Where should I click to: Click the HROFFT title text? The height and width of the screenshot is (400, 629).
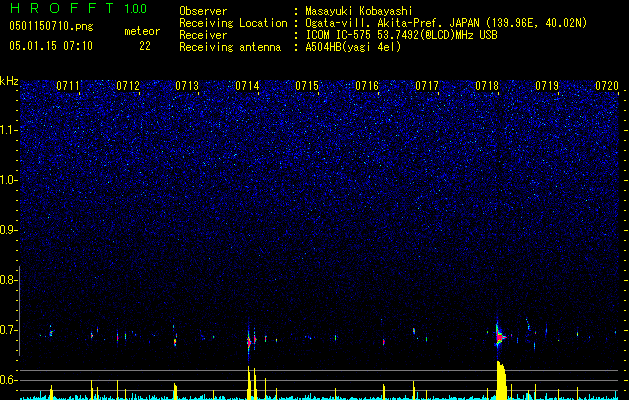62,8
